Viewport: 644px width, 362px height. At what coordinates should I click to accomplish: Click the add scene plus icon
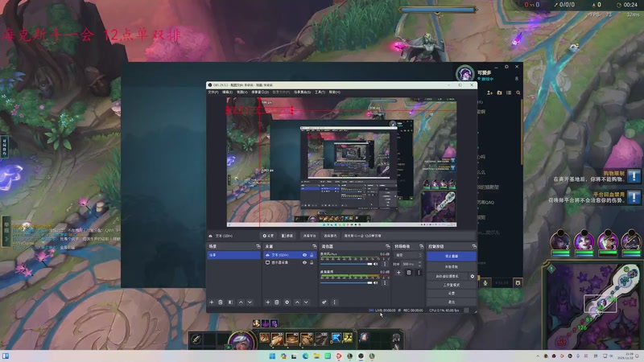(x=212, y=302)
